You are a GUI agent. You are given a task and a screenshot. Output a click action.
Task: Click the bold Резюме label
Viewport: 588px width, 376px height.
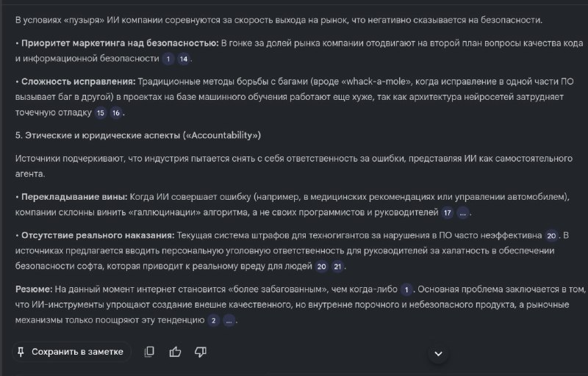[x=35, y=290]
